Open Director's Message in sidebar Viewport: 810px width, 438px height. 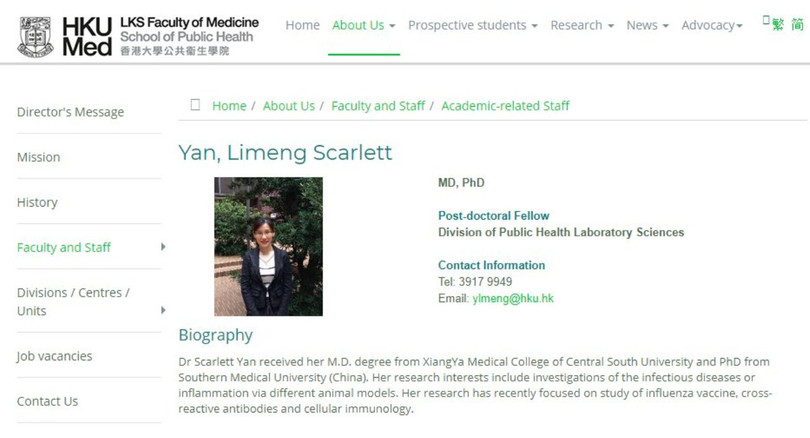tap(70, 112)
